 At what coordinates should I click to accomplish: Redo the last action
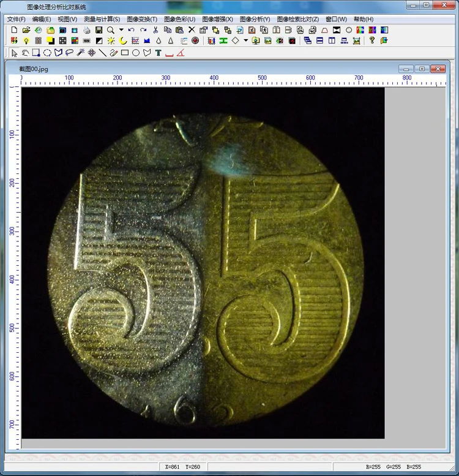[x=143, y=30]
